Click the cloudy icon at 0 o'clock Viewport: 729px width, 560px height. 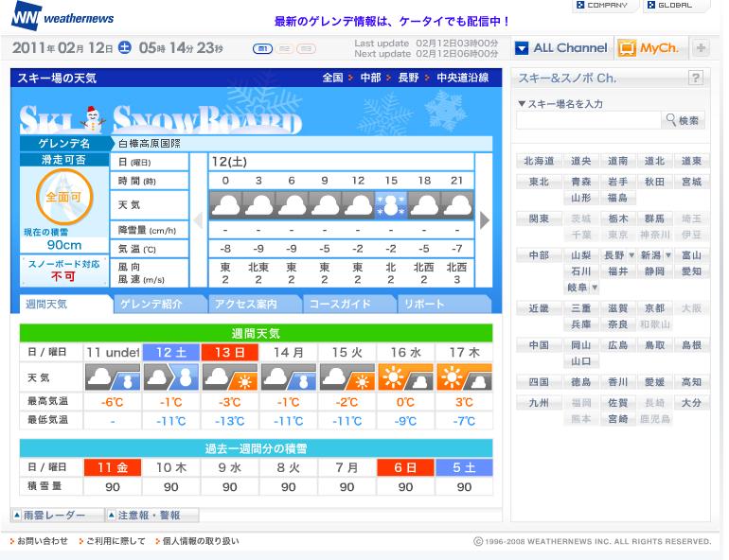pyautogui.click(x=225, y=204)
